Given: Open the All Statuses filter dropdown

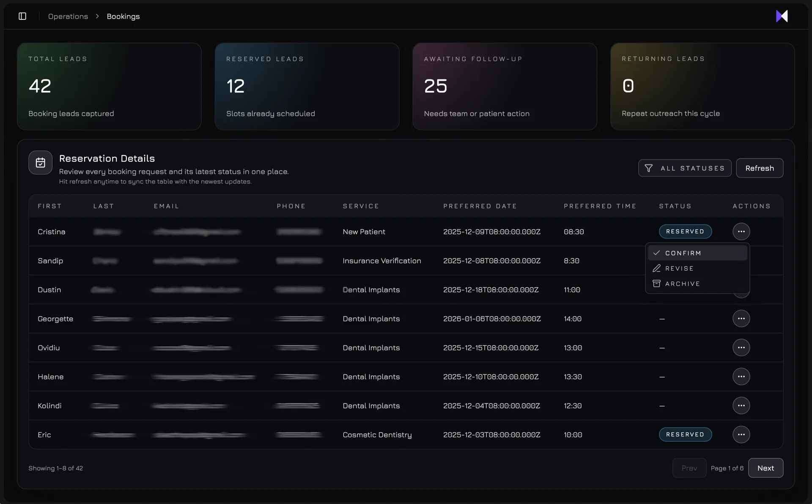Looking at the screenshot, I should coord(685,168).
